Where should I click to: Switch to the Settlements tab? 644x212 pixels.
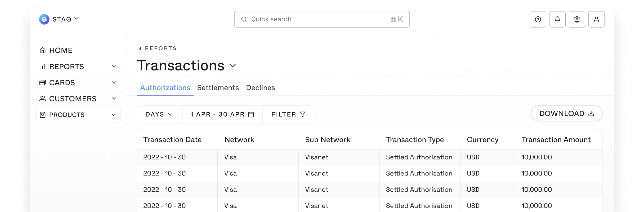[x=218, y=88]
